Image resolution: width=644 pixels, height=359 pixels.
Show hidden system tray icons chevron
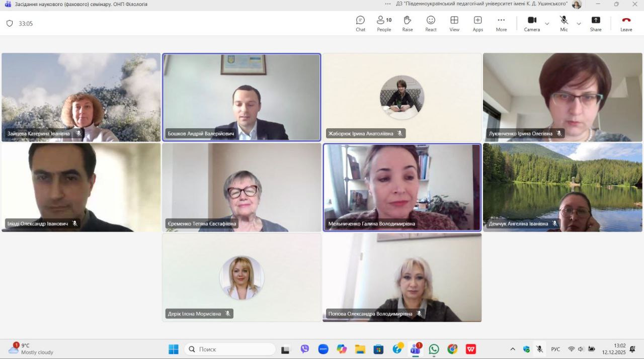(513, 349)
